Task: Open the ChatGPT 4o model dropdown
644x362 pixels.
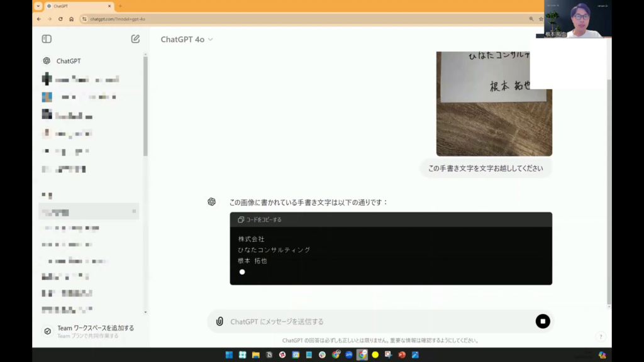Action: click(187, 39)
